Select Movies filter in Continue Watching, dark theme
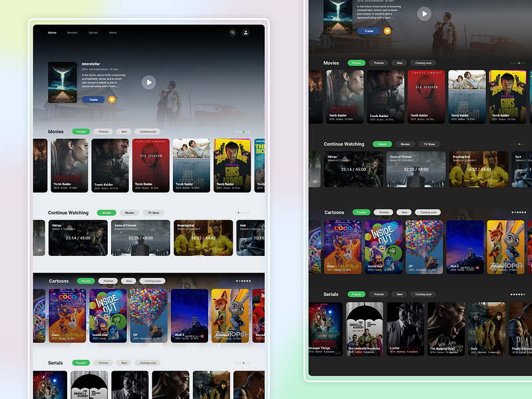The width and height of the screenshot is (532, 399). (x=405, y=144)
